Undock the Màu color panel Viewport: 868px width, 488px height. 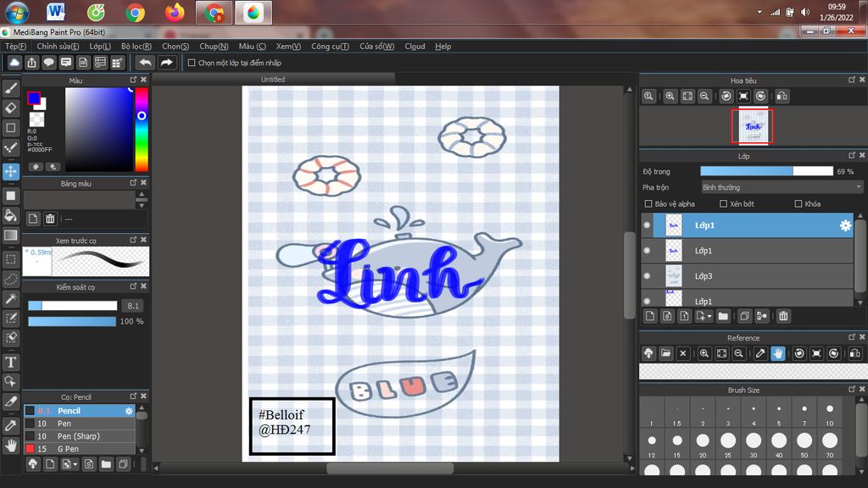pyautogui.click(x=133, y=80)
